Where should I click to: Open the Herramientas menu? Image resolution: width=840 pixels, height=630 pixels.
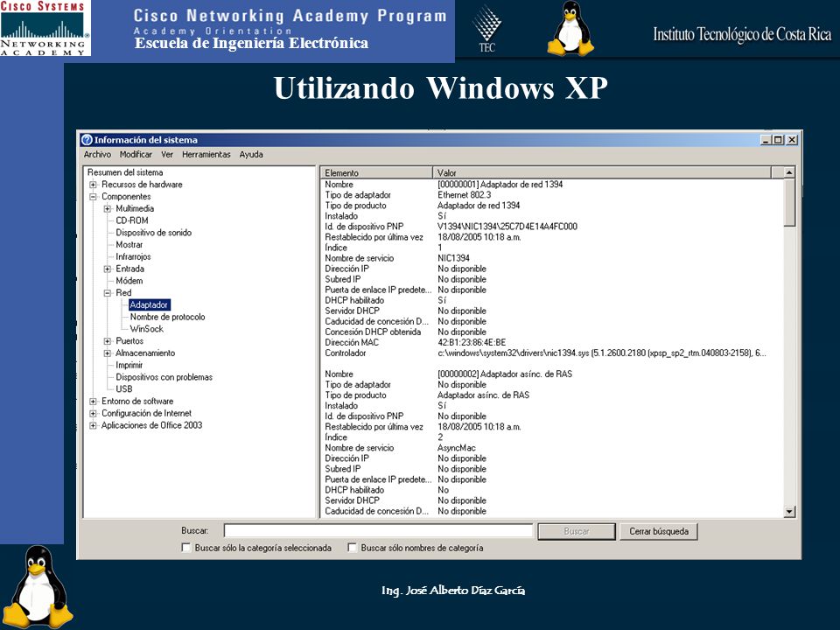click(x=206, y=154)
